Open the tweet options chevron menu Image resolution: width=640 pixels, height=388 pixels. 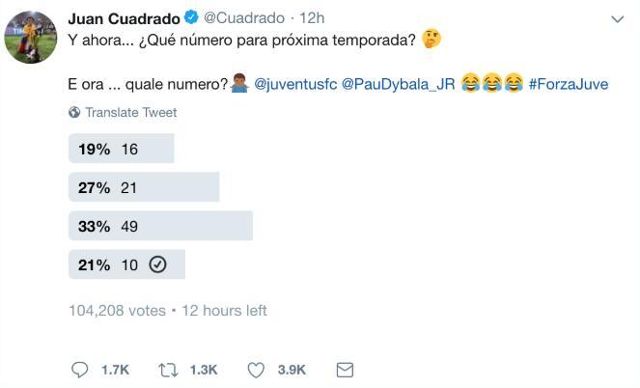(x=618, y=19)
